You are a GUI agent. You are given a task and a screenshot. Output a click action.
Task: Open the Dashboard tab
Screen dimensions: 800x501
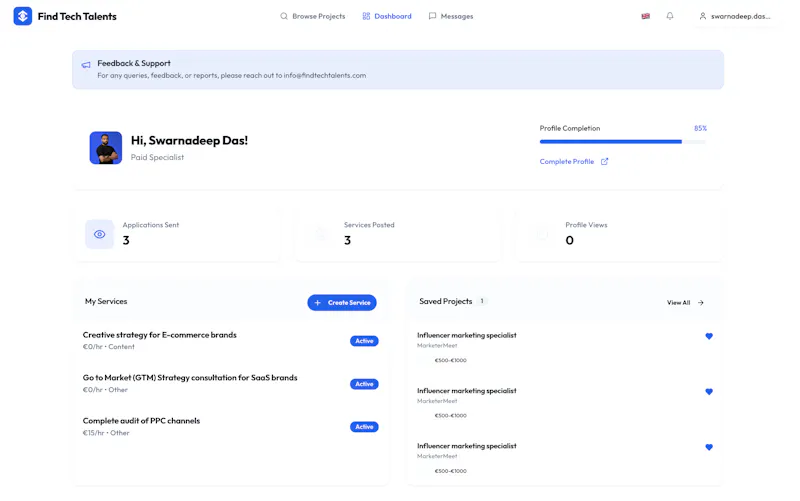click(x=387, y=16)
